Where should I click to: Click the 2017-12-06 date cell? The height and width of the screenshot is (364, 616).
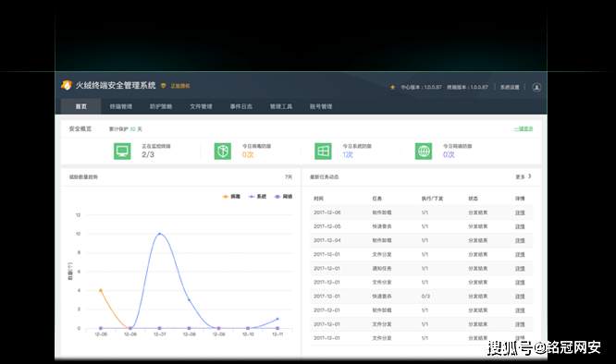(327, 212)
